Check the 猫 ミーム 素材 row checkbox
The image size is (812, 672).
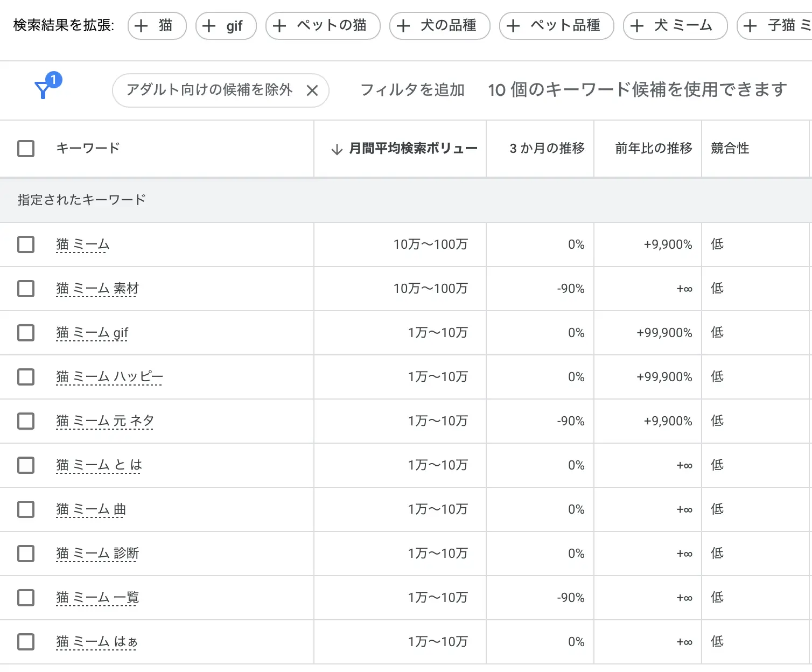point(26,289)
